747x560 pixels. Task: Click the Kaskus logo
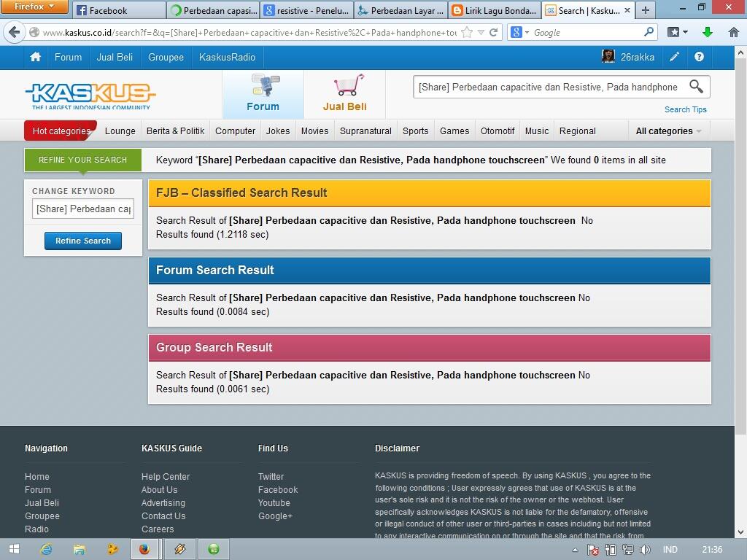(x=90, y=96)
